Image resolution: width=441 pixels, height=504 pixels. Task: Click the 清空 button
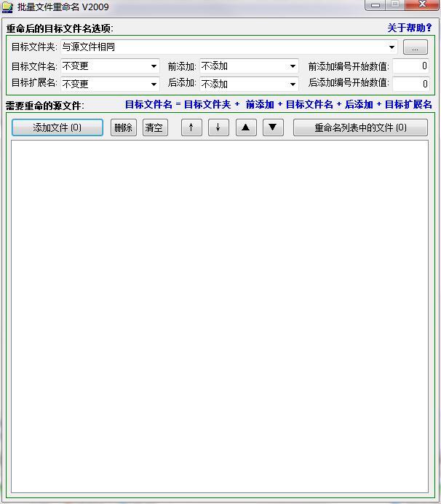(155, 127)
